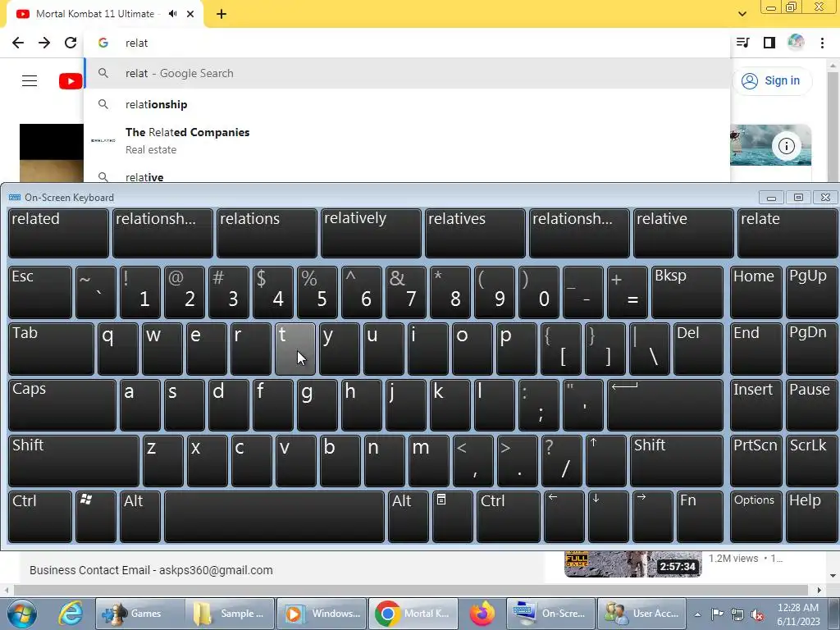Open Chrome media control icon
The image size is (840, 630).
click(742, 43)
